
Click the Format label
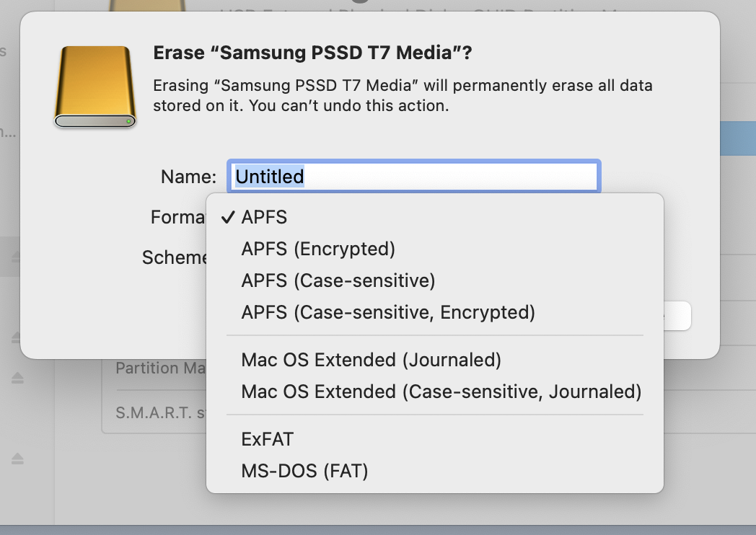coord(178,217)
